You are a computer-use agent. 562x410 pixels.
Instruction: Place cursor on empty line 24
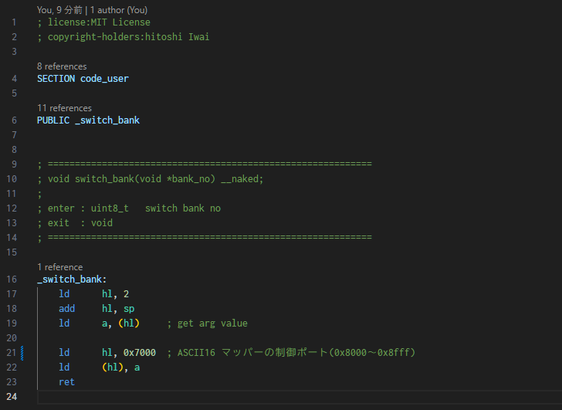coord(299,396)
